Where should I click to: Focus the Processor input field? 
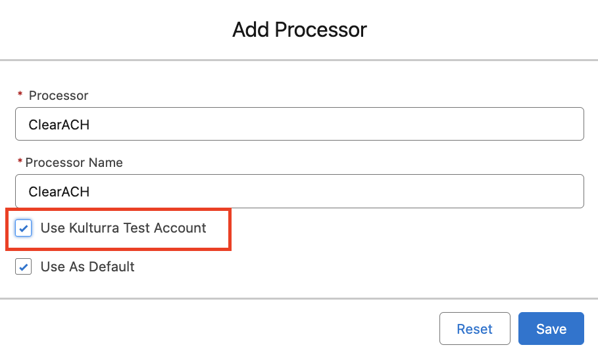299,124
